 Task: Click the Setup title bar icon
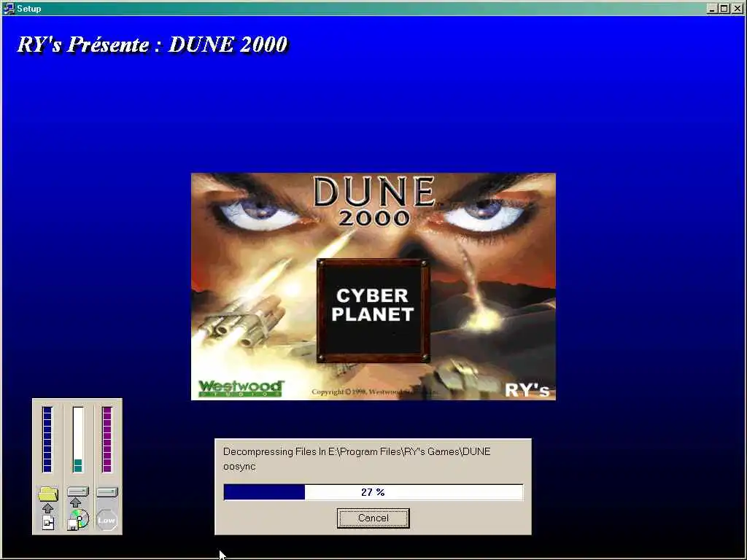point(8,8)
